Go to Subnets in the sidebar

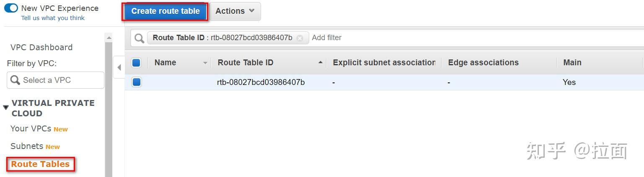[x=27, y=146]
